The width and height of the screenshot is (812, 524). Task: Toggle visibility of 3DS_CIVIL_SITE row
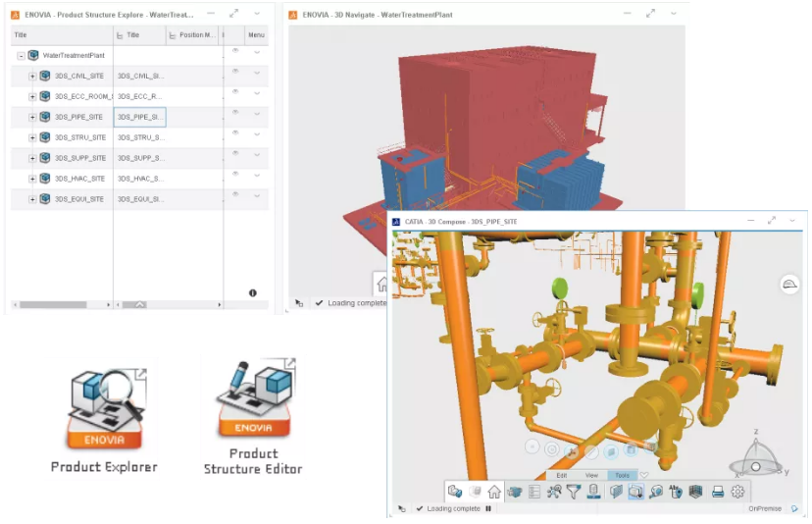[x=235, y=71]
